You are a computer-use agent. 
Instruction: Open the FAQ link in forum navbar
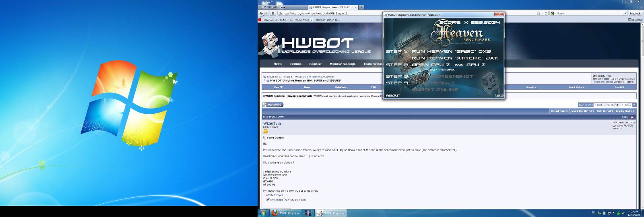(x=374, y=87)
